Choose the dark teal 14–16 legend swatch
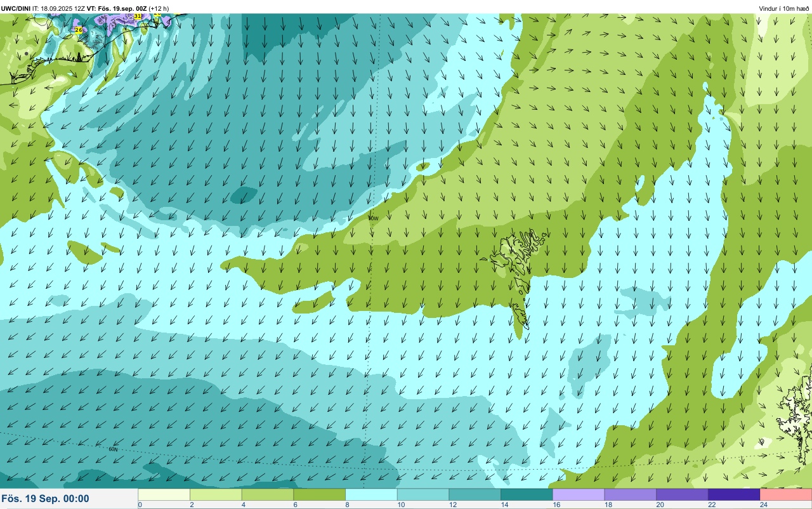This screenshot has height=509, width=812. [x=527, y=494]
